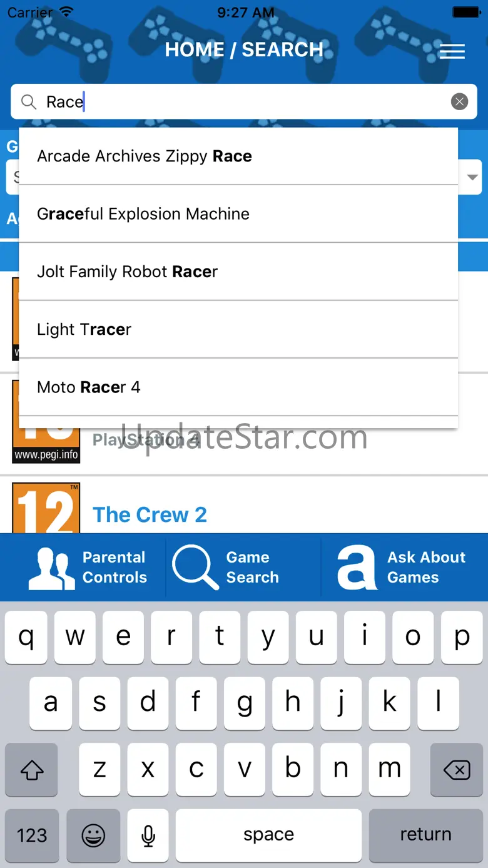Image resolution: width=488 pixels, height=868 pixels.
Task: Tap the 9:27 AM clock
Action: click(245, 12)
